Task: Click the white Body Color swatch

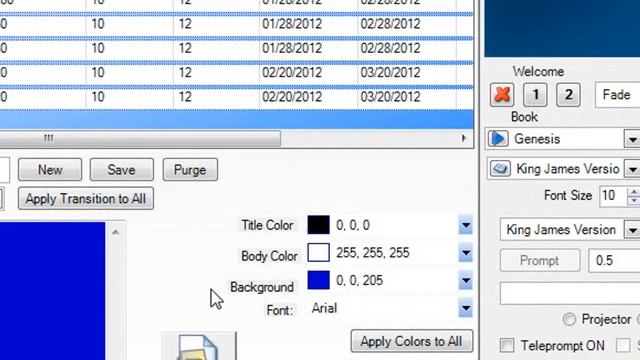Action: 318,253
